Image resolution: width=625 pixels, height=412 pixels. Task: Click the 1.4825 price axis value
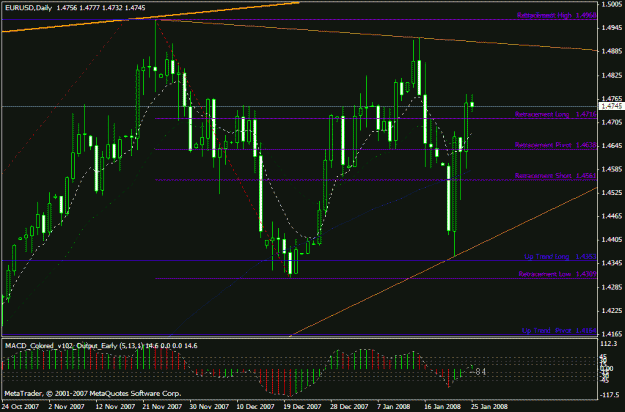612,75
